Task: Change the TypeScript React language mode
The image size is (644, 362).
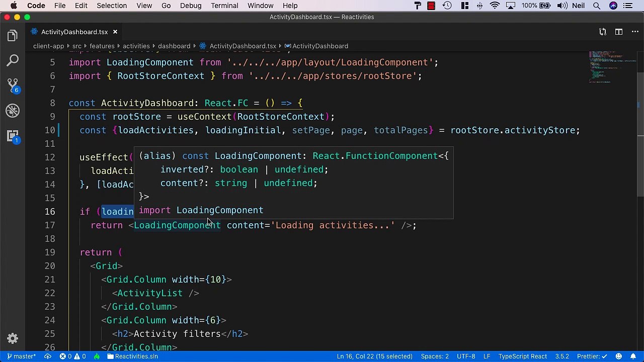Action: 522,356
